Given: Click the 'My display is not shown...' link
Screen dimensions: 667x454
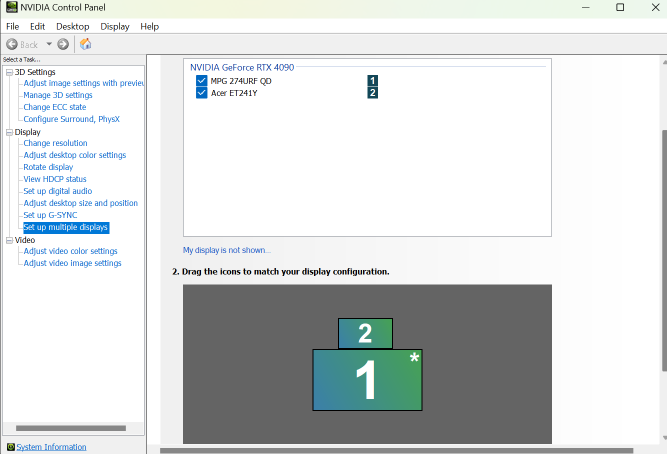Looking at the screenshot, I should pos(226,250).
